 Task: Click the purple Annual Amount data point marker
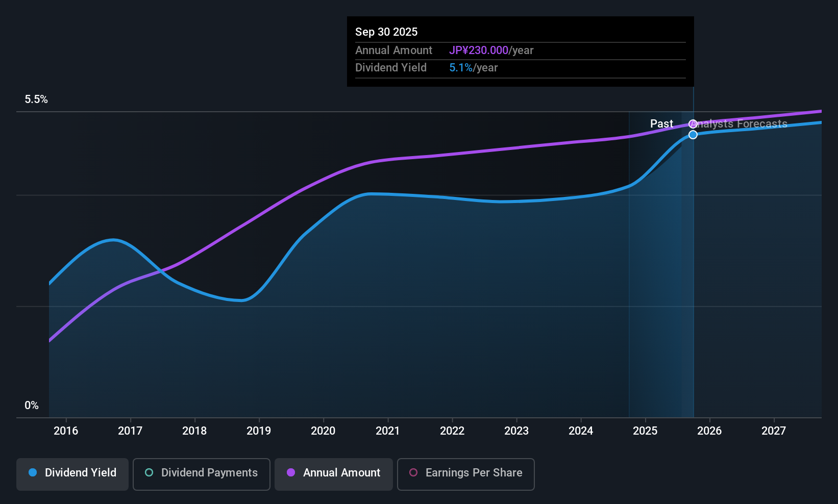(693, 124)
